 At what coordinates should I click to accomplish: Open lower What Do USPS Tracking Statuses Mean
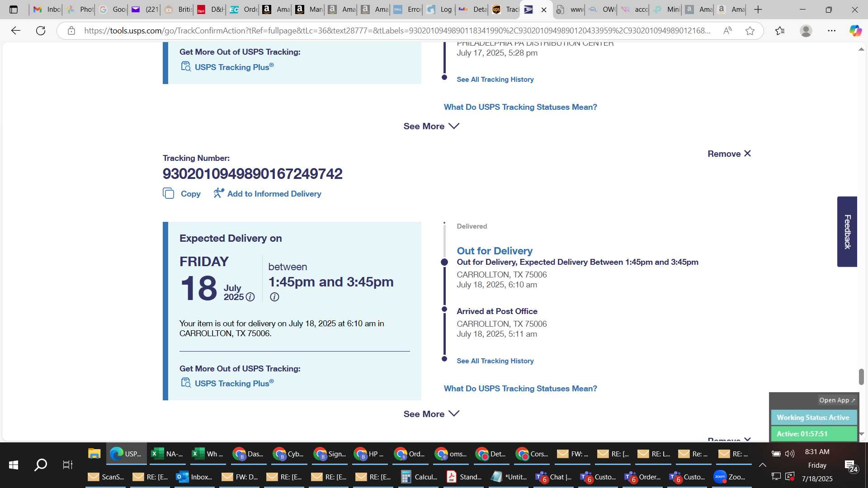tap(520, 388)
